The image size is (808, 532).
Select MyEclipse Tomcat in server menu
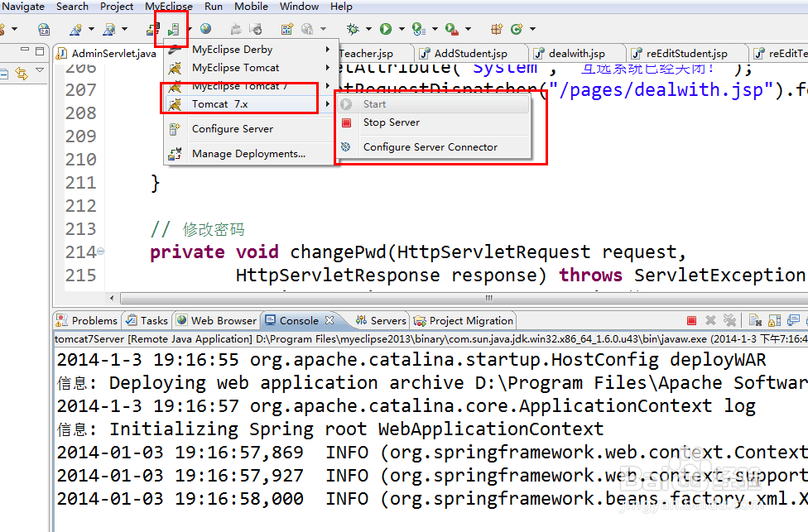(250, 68)
